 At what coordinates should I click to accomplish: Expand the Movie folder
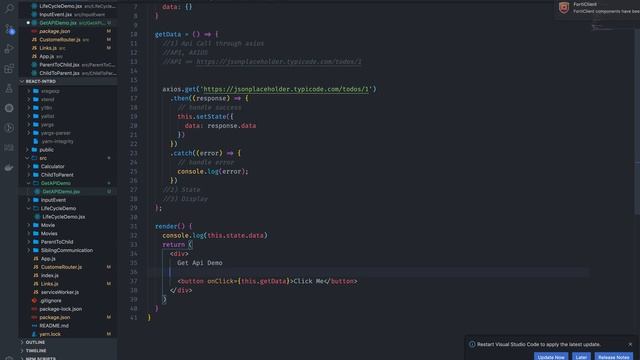coord(68,225)
